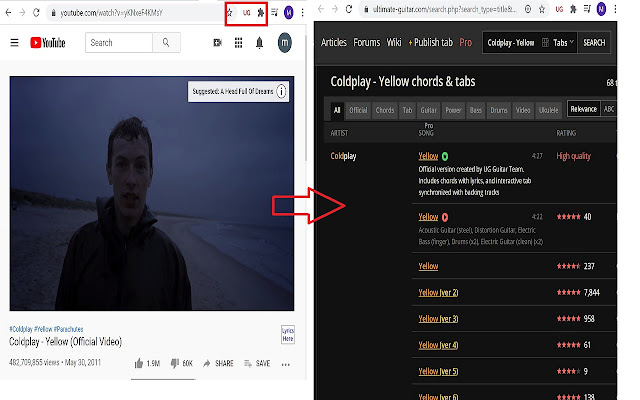Open Articles in Ultimate Guitar nav
The image size is (640, 400).
(333, 42)
